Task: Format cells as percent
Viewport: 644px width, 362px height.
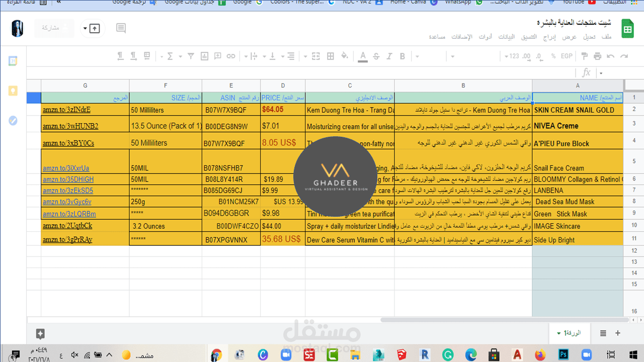Action: click(553, 56)
